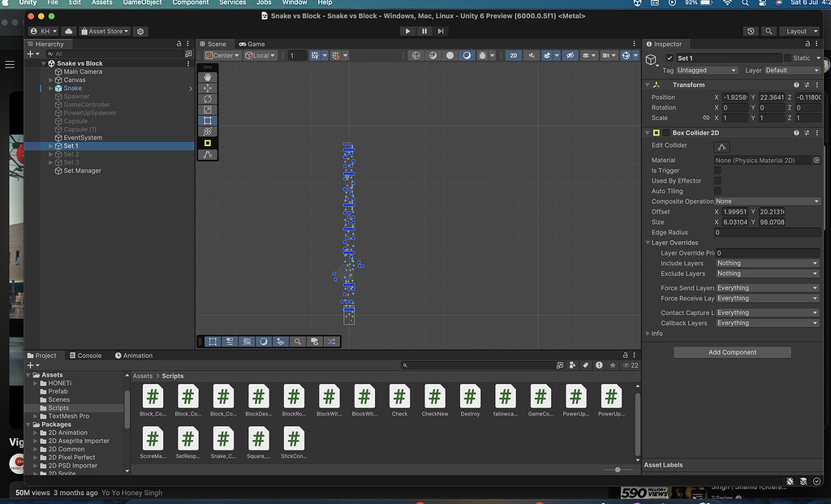Open the Exclude Layers dropdown set to Nothing
The width and height of the screenshot is (831, 504).
click(766, 274)
